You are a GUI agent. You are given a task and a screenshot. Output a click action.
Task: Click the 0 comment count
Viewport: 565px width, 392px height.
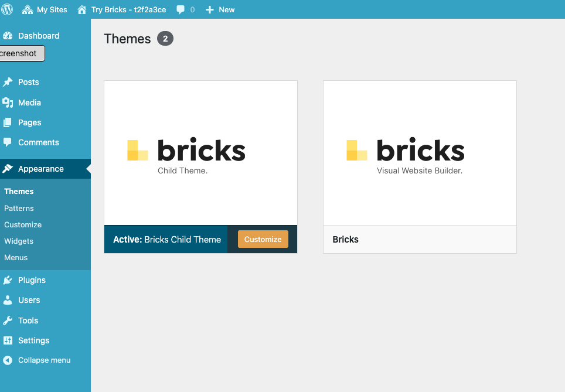tap(192, 10)
